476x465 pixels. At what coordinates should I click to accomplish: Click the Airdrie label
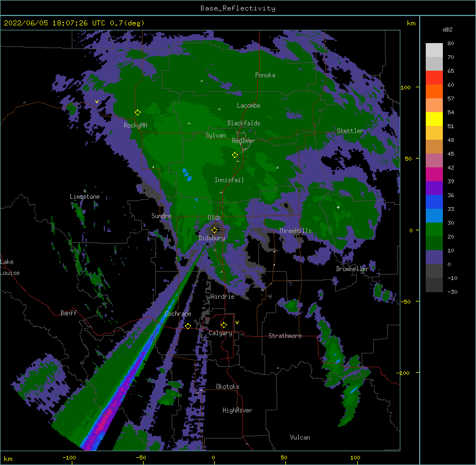click(223, 297)
